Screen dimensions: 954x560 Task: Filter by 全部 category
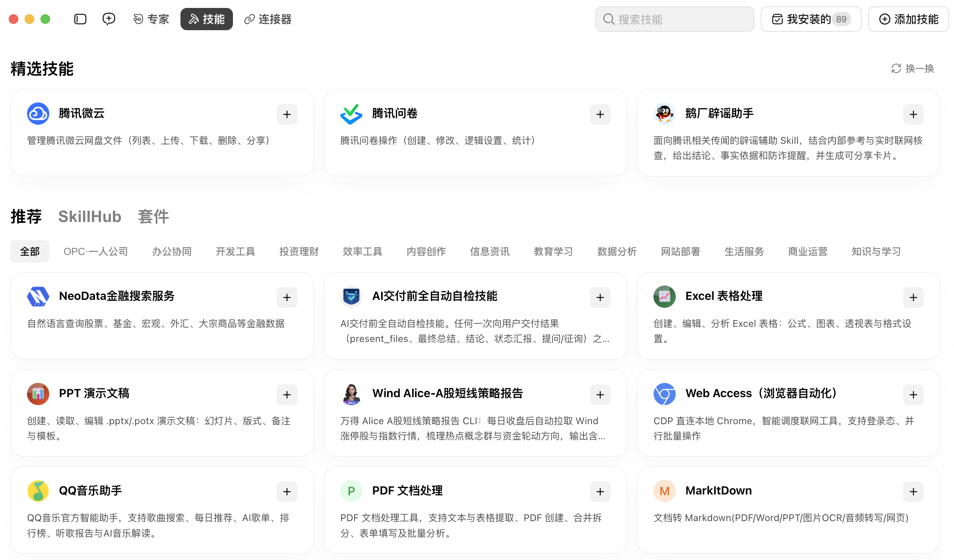pyautogui.click(x=30, y=251)
